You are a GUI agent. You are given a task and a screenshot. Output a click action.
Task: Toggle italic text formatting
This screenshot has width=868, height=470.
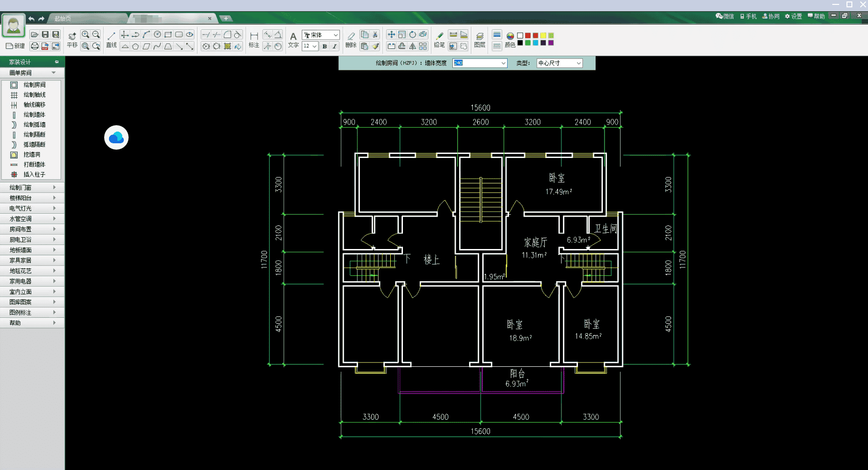coord(334,46)
